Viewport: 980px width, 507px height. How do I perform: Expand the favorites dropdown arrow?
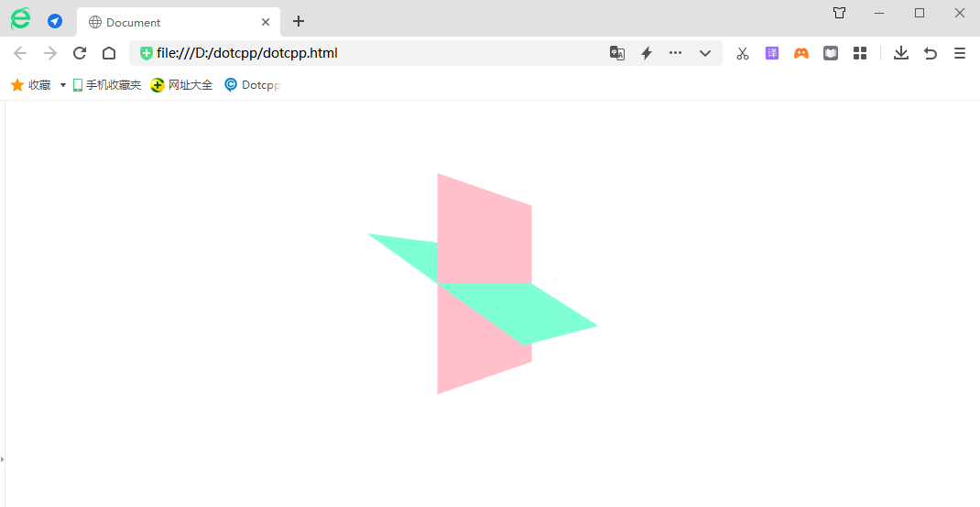pos(63,85)
